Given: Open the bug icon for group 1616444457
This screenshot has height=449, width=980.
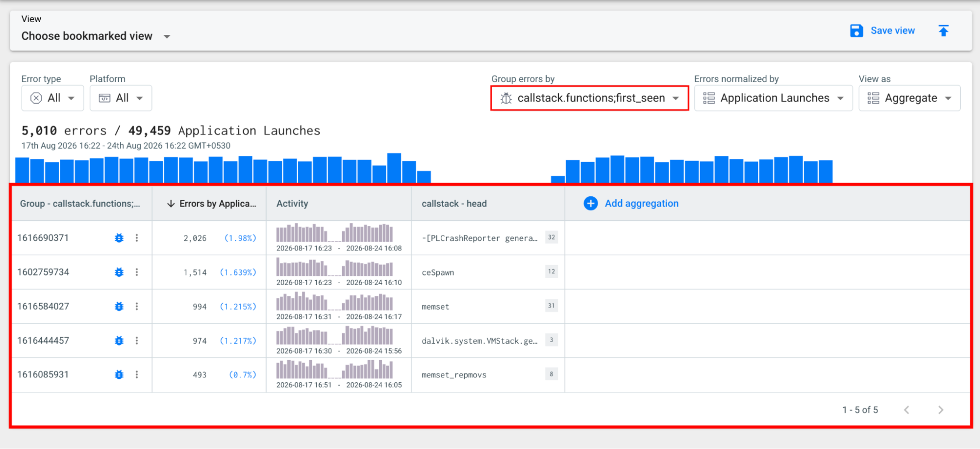Looking at the screenshot, I should (119, 341).
